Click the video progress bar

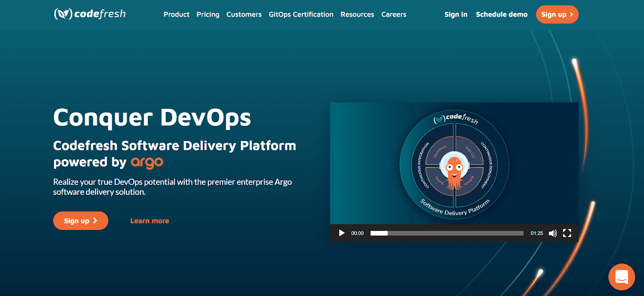[x=447, y=233]
